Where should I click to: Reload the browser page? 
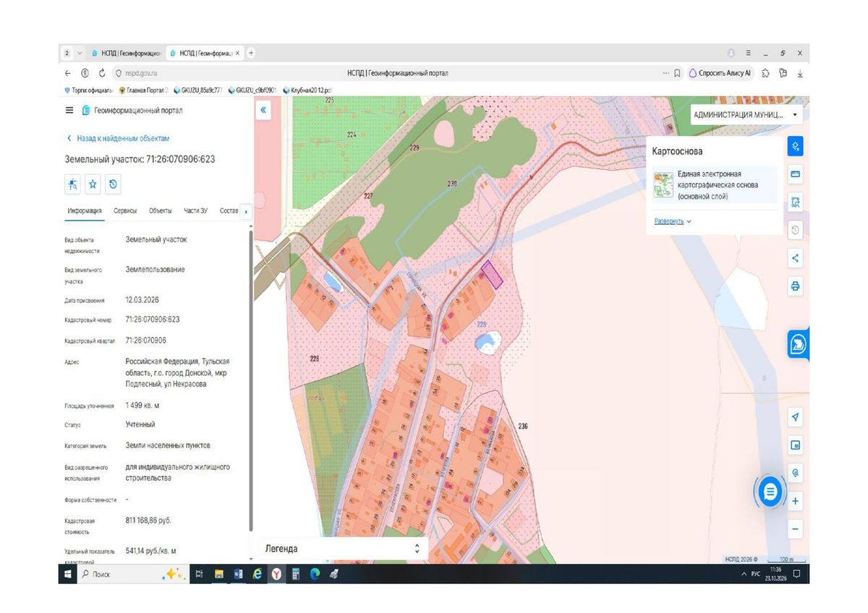tap(102, 73)
